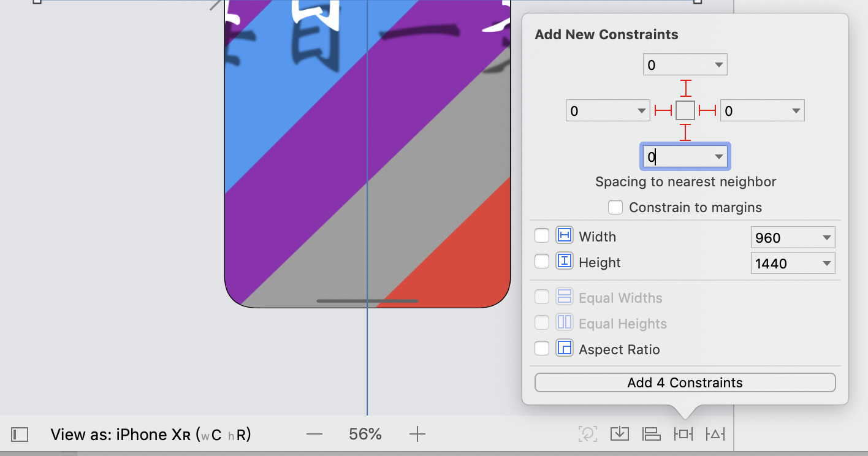The width and height of the screenshot is (868, 456).
Task: Toggle the document outline sidebar icon
Action: pos(20,435)
